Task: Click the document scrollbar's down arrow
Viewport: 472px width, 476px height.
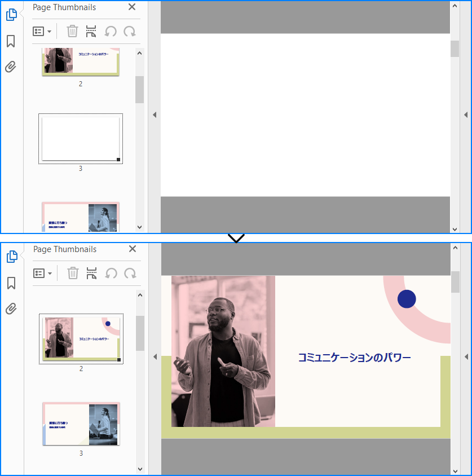Action: tap(455, 230)
